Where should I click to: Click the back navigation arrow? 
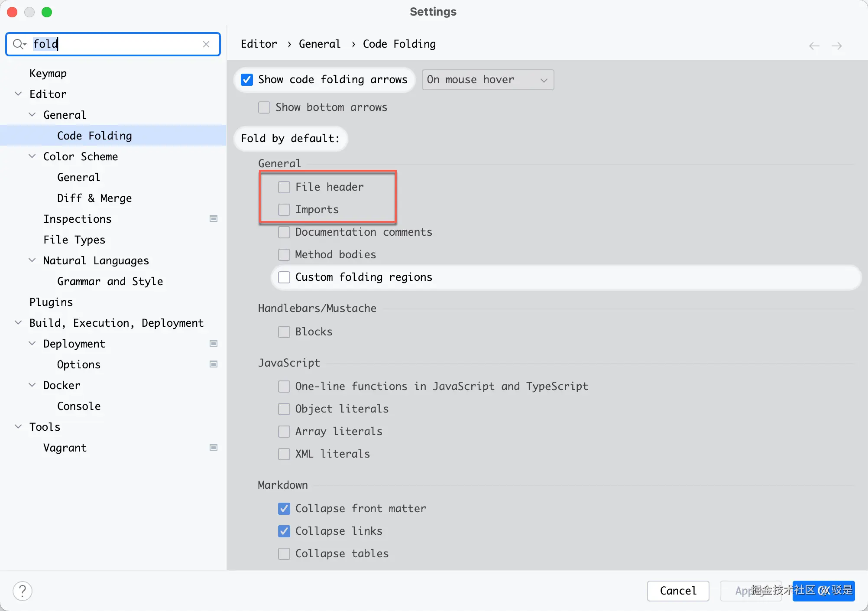click(814, 46)
